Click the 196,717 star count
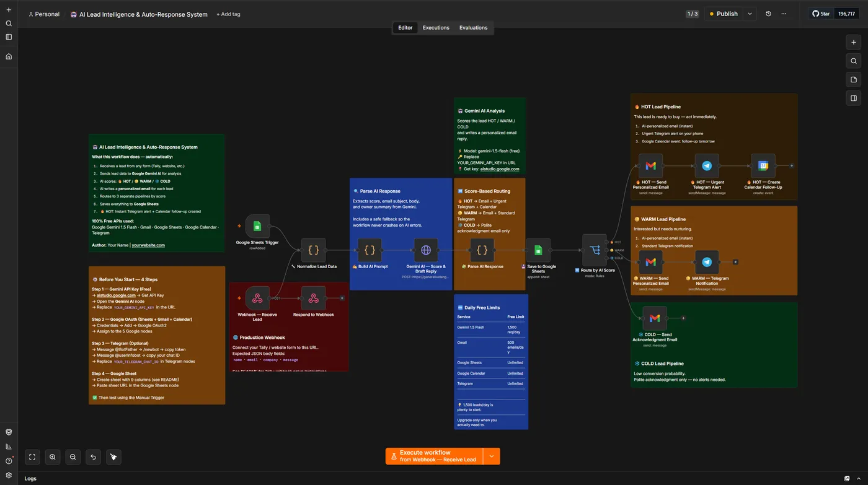The image size is (868, 485). tap(846, 14)
